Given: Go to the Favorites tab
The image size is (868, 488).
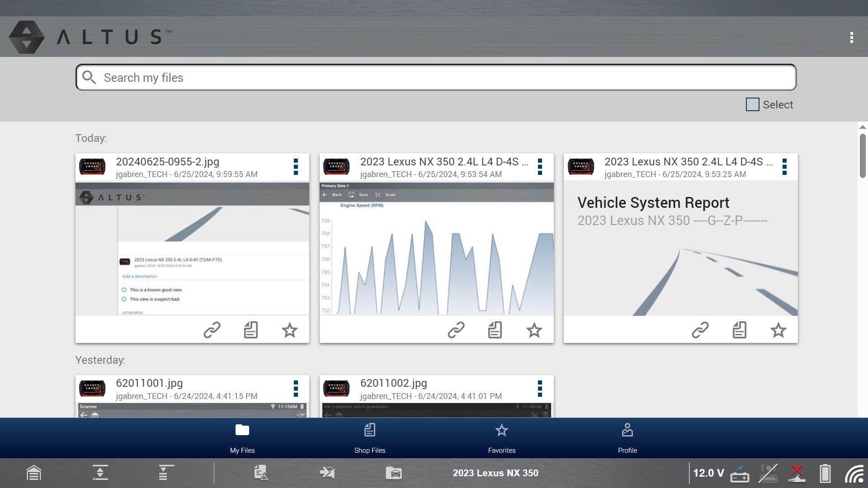Looking at the screenshot, I should 501,437.
